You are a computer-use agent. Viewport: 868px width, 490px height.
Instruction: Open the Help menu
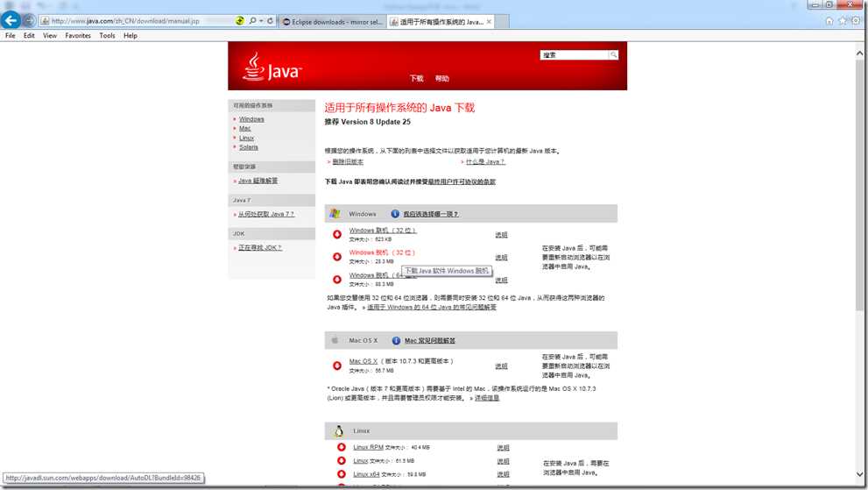[131, 35]
